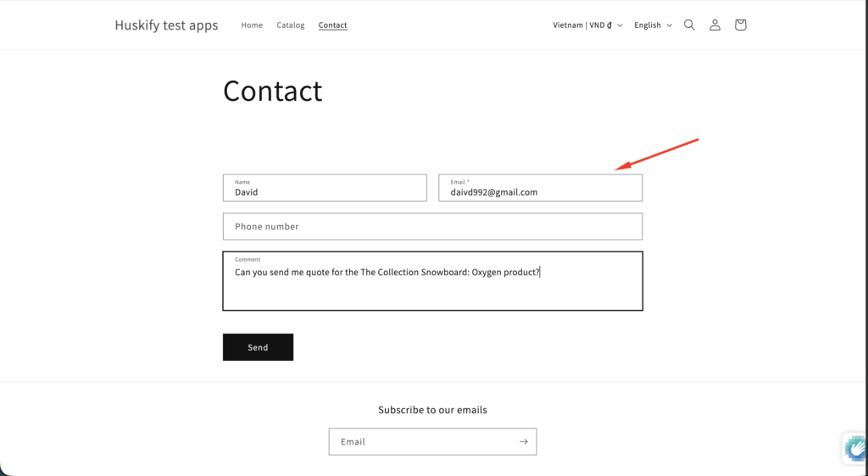868x476 pixels.
Task: Click the account login icon
Action: [x=715, y=25]
